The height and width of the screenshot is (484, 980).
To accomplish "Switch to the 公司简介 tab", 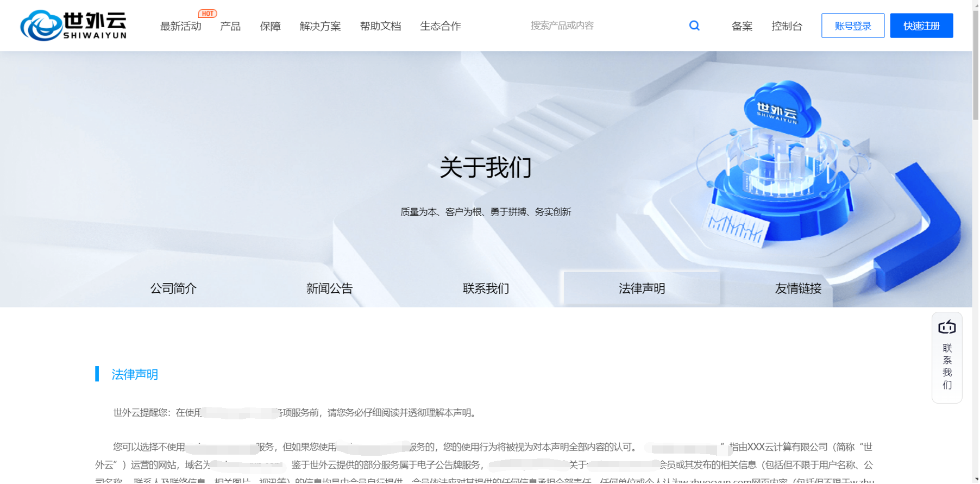I will (173, 288).
